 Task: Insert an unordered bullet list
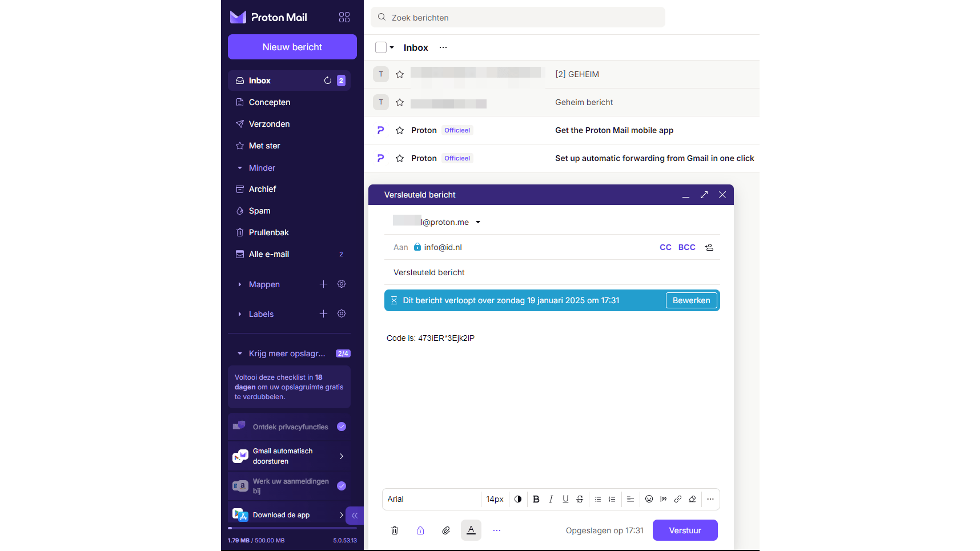click(x=598, y=499)
